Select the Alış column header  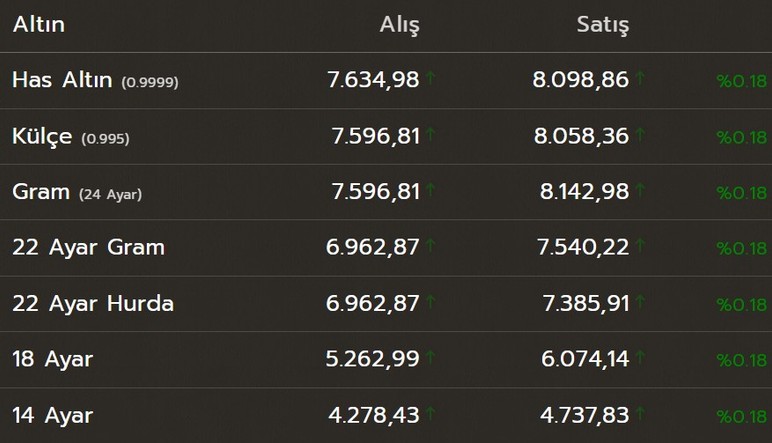point(400,25)
